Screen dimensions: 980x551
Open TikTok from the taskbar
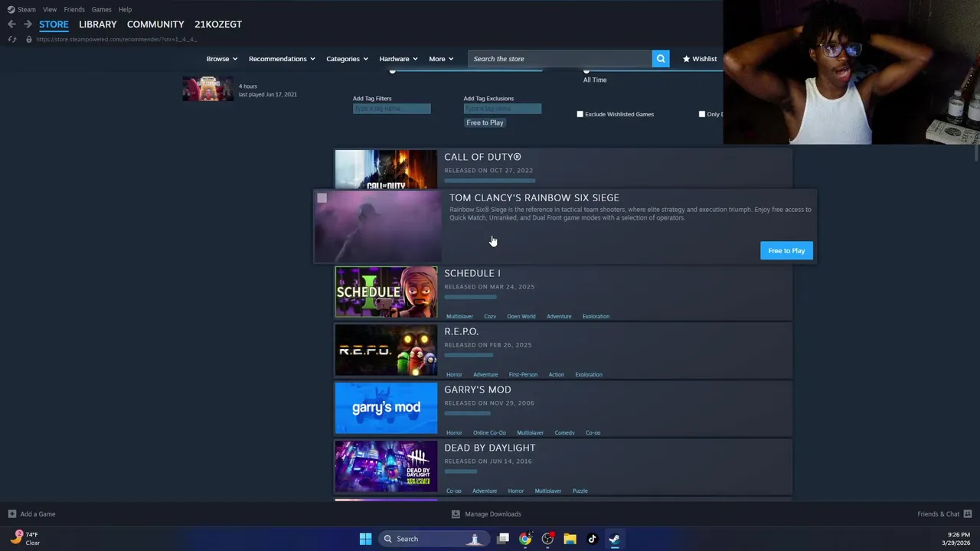[592, 539]
